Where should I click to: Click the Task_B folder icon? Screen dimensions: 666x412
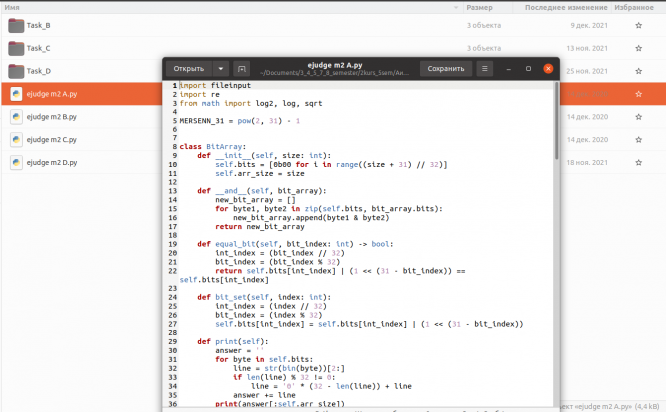click(16, 25)
